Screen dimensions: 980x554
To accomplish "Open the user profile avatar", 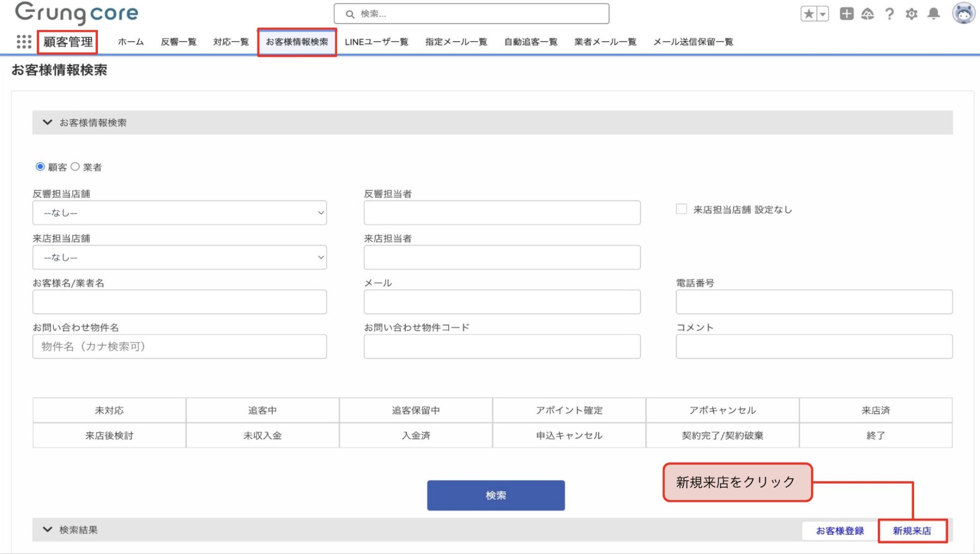I will pyautogui.click(x=963, y=13).
